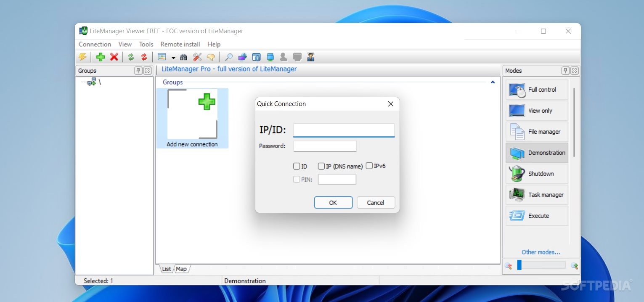The image size is (644, 302).
Task: Click the lightning bolt quick connect icon
Action: point(83,57)
